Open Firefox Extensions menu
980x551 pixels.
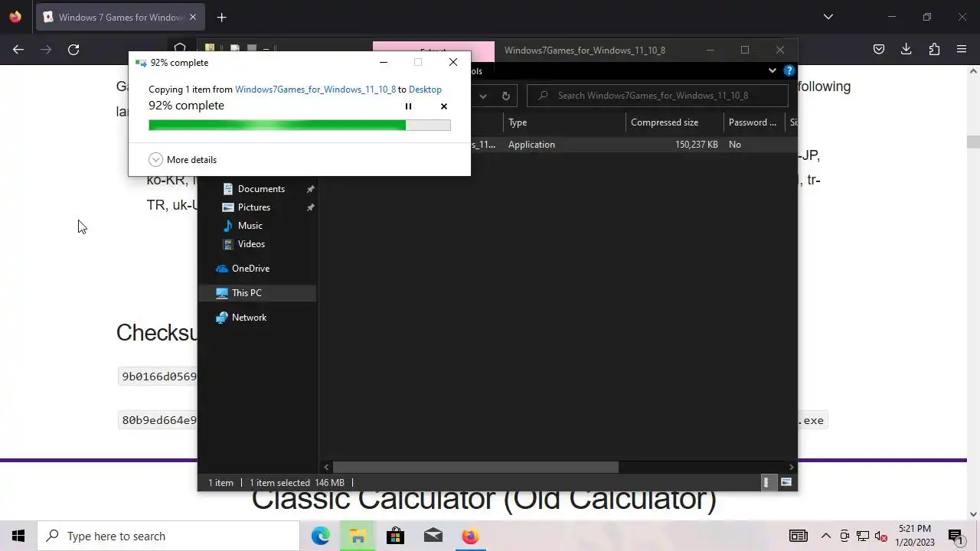(934, 50)
